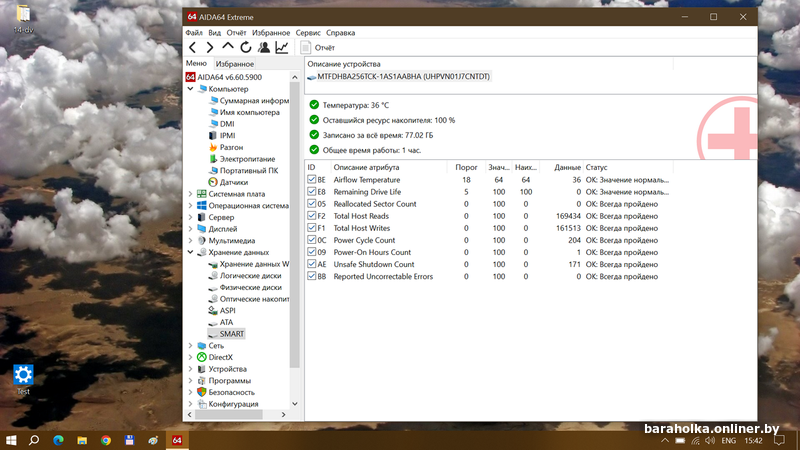Uncheck the F1 Total Host Writes checkbox
Screen dimensions: 800x450
point(312,228)
